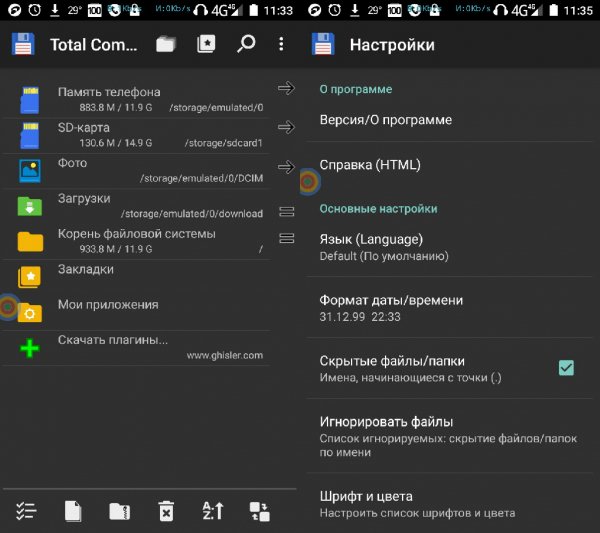The width and height of the screenshot is (600, 533).
Task: Tap the gear folder icon for Мои приложения
Action: point(29,312)
